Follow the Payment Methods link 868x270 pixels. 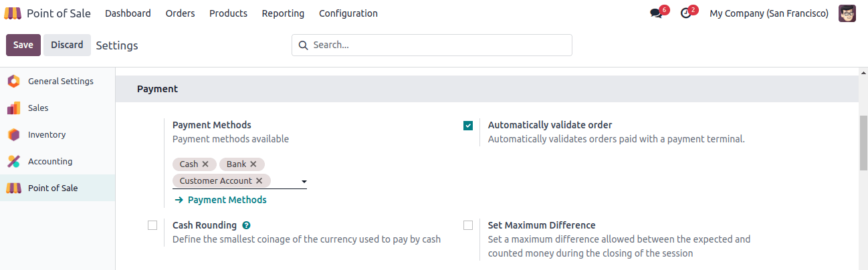click(x=221, y=200)
